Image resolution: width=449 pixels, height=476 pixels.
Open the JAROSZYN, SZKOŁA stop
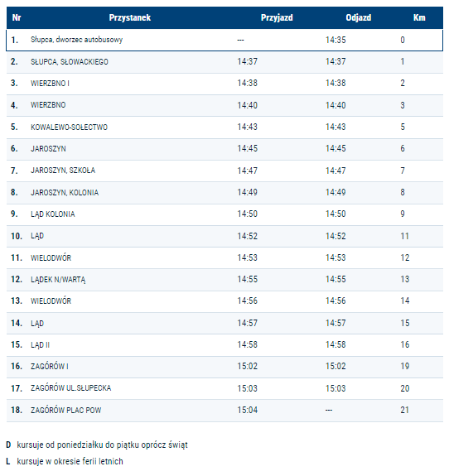coord(63,171)
